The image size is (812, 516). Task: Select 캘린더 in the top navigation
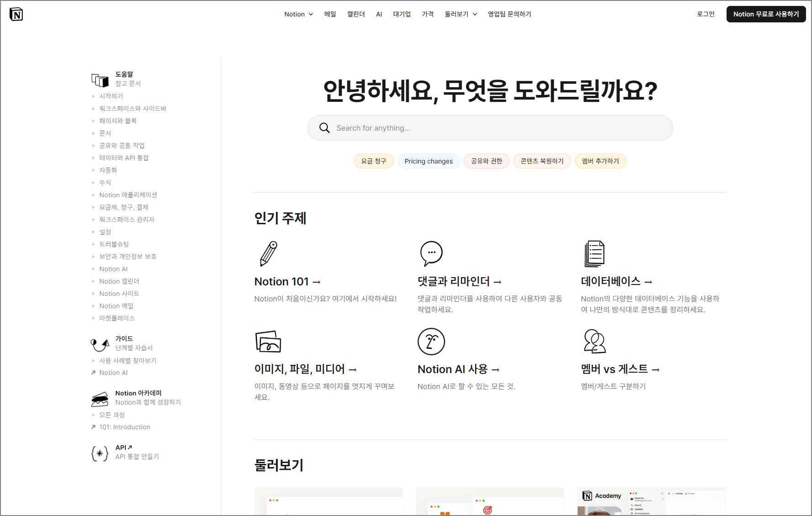[356, 14]
